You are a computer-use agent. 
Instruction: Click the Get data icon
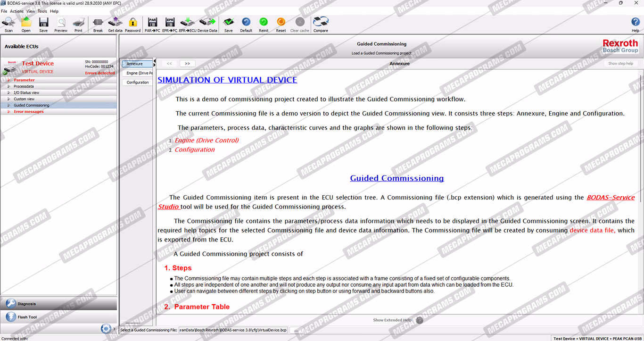tap(115, 23)
